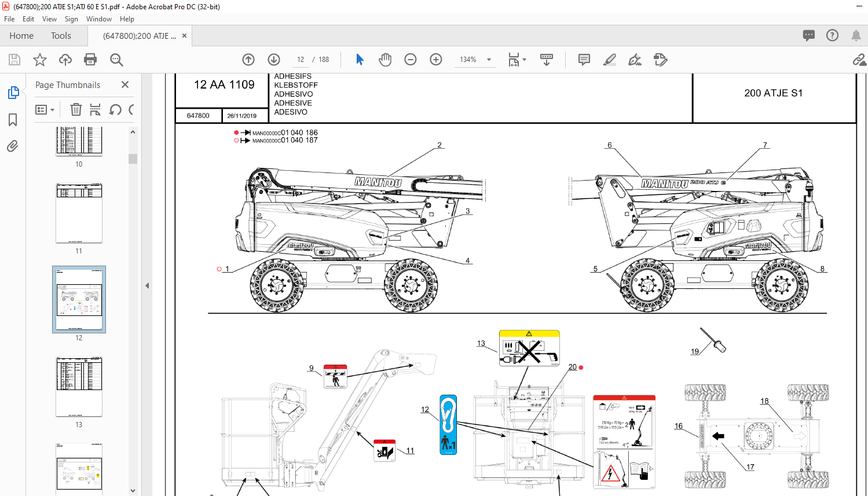Open the find text magnifier tool

(x=116, y=60)
